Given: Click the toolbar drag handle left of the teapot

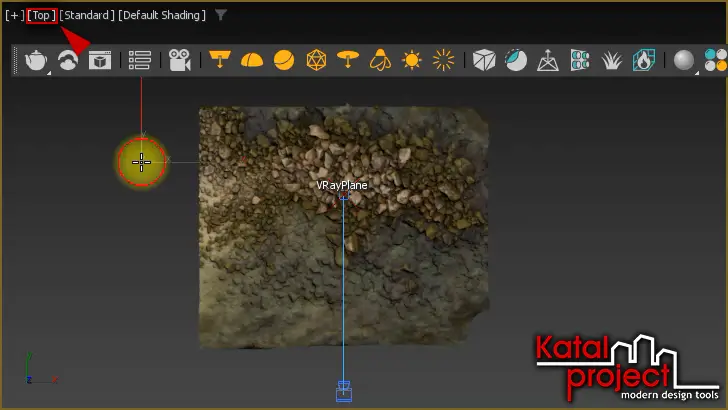Looking at the screenshot, I should pyautogui.click(x=15, y=60).
